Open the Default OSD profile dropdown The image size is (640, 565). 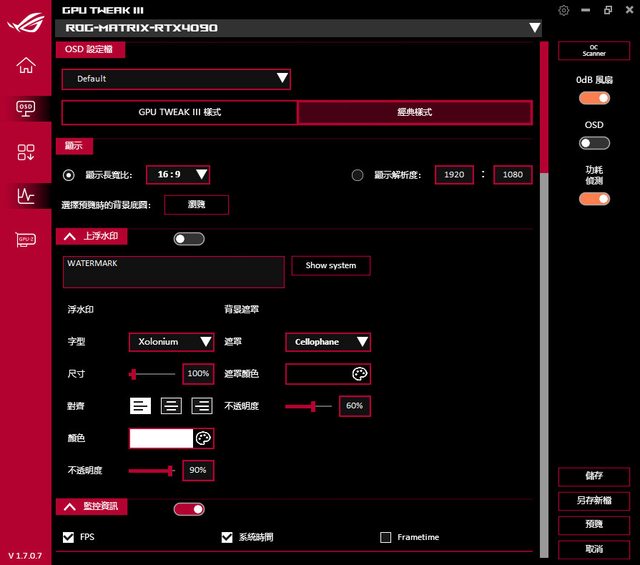(x=176, y=79)
